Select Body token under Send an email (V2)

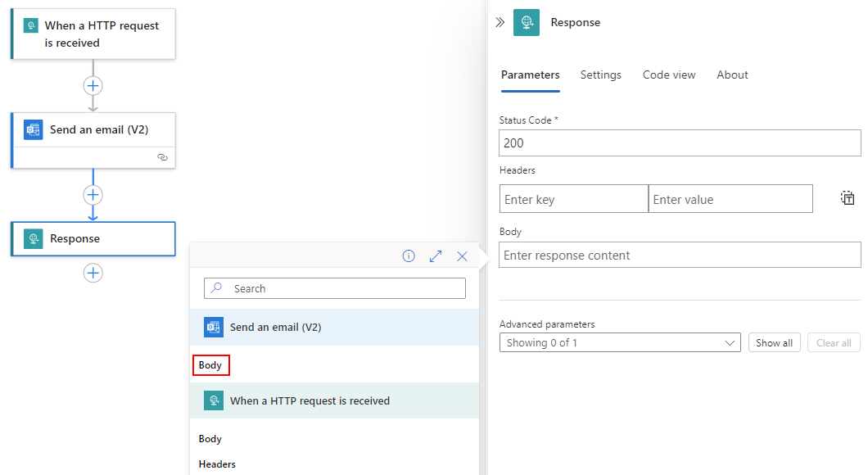pyautogui.click(x=210, y=364)
